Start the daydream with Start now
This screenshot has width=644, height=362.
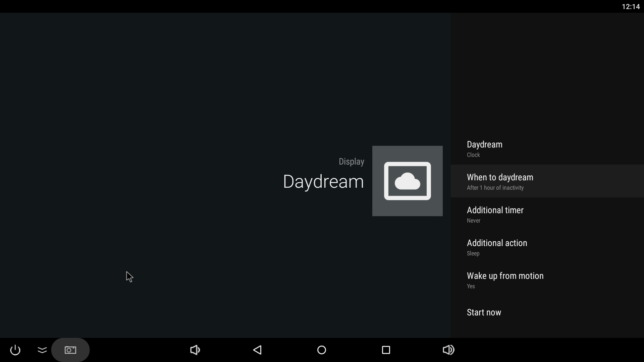(x=547, y=312)
